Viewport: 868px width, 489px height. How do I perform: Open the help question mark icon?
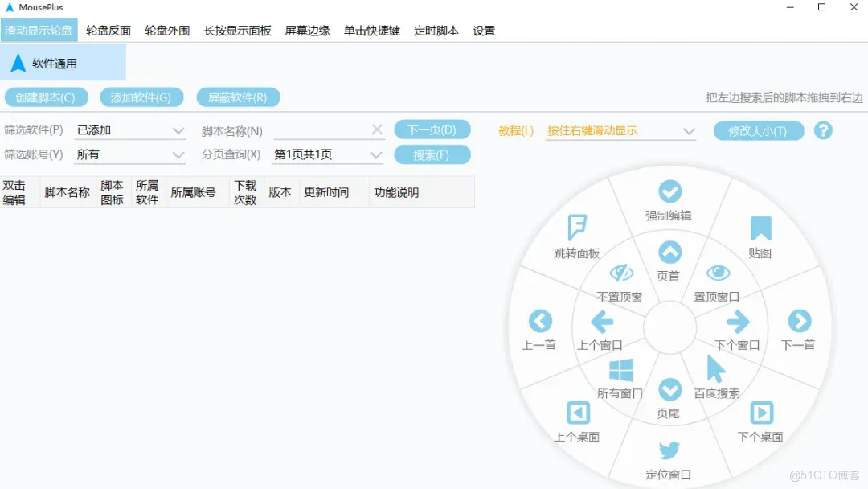(823, 129)
